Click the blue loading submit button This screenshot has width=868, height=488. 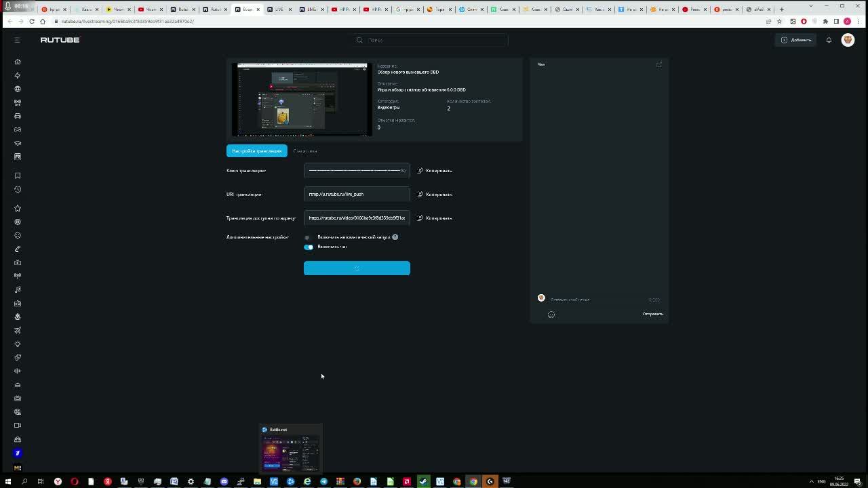pyautogui.click(x=357, y=268)
